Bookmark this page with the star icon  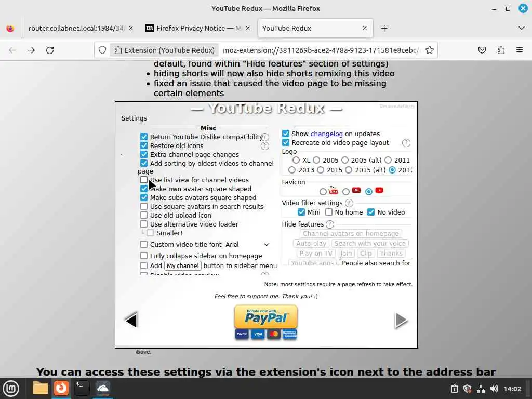[x=430, y=50]
